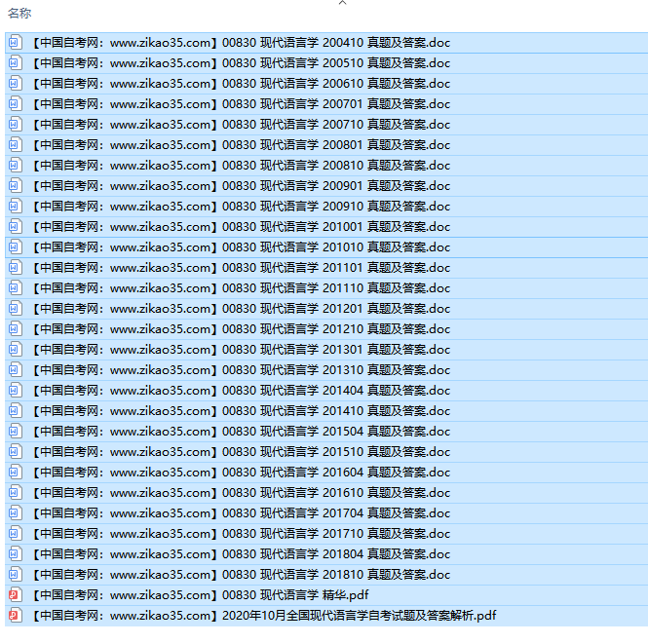The height and width of the screenshot is (644, 648).
Task: Click the Word icon of the 201101 file
Action: [16, 268]
